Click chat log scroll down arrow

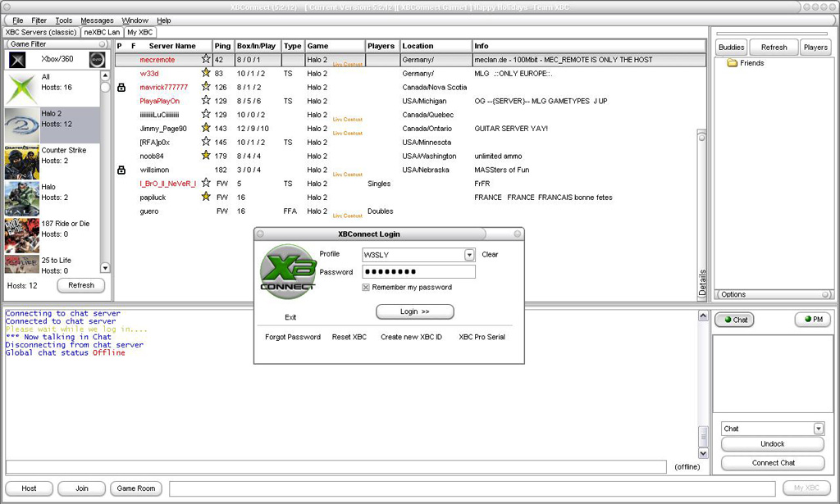point(703,453)
